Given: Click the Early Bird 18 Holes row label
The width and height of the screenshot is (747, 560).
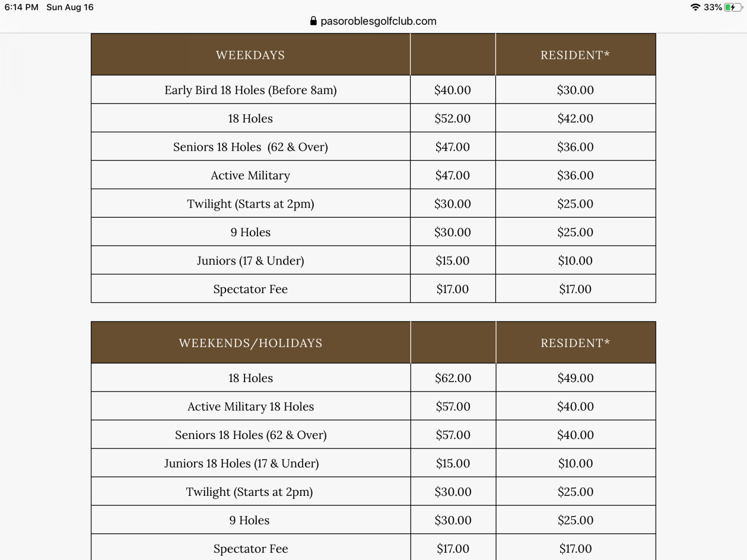Looking at the screenshot, I should pos(250,90).
